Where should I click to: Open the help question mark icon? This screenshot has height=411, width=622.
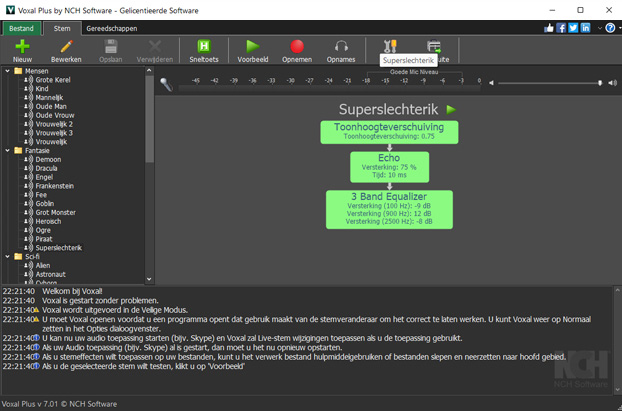(610, 28)
